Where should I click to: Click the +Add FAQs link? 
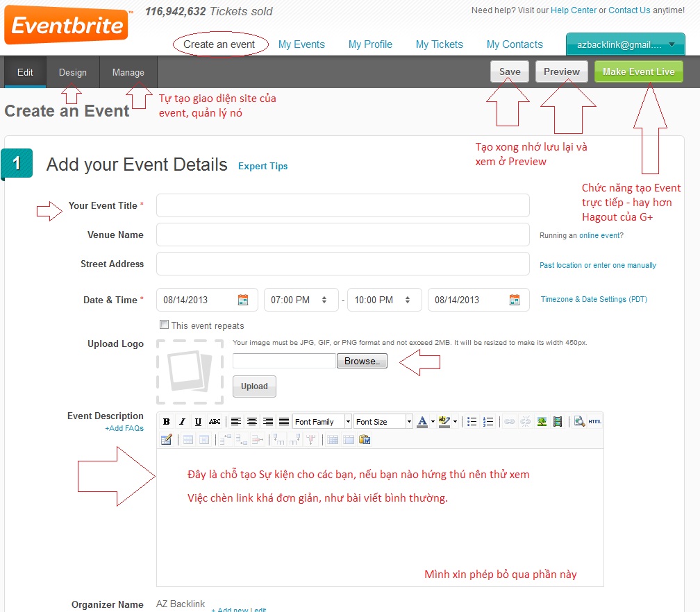(x=124, y=428)
